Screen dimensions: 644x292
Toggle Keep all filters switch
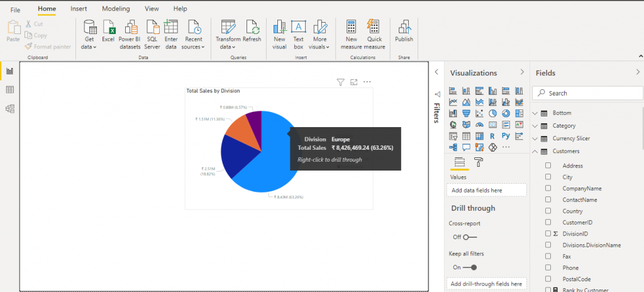470,267
